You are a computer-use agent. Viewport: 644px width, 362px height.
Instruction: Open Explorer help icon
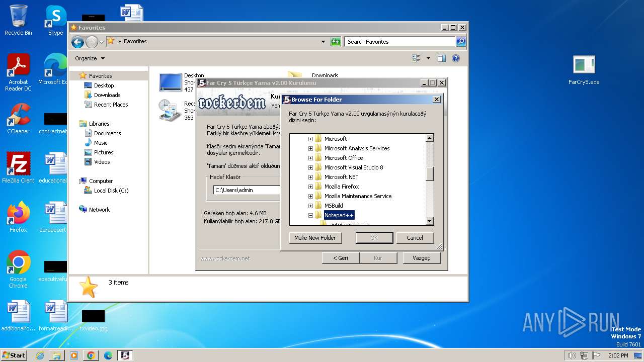tap(456, 58)
